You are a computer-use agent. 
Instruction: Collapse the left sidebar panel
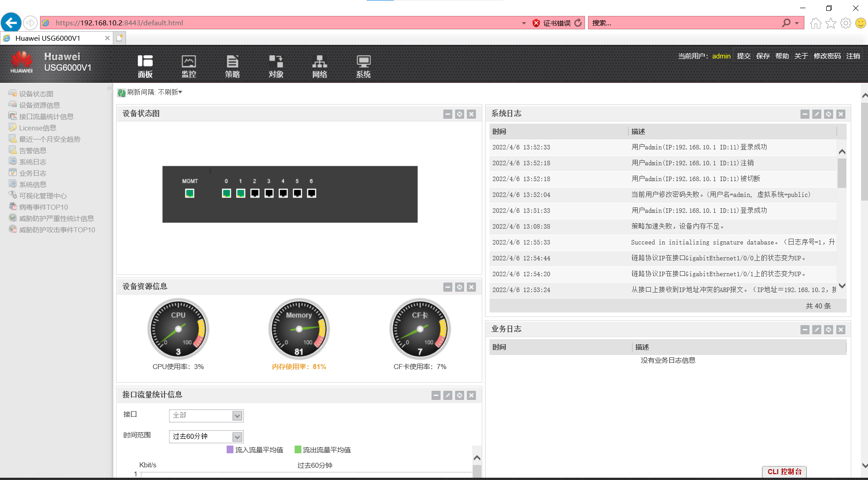tap(110, 88)
